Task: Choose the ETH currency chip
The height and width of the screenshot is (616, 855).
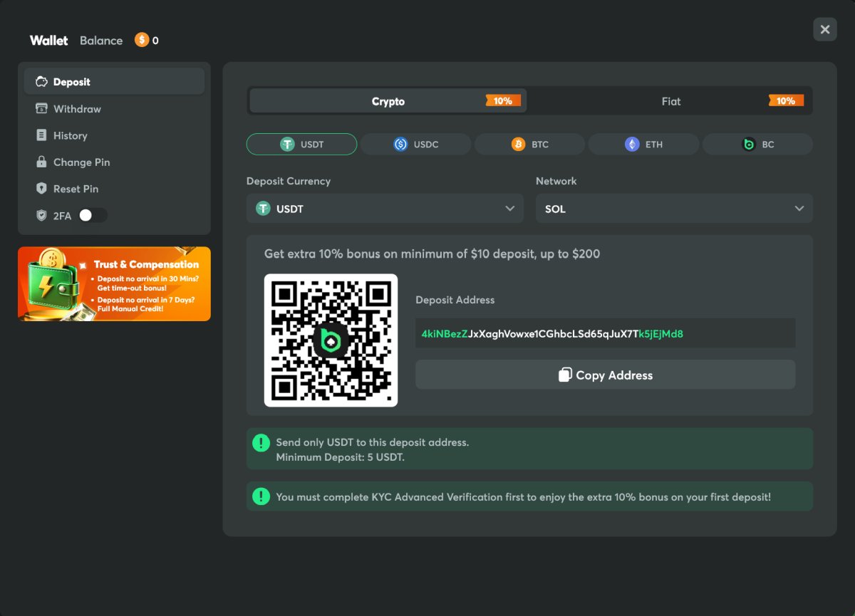Action: pyautogui.click(x=643, y=144)
